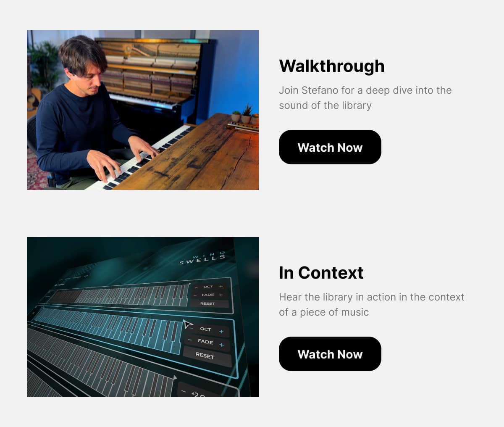Open the Walkthrough video thumbnail of Stefano playing piano

143,110
